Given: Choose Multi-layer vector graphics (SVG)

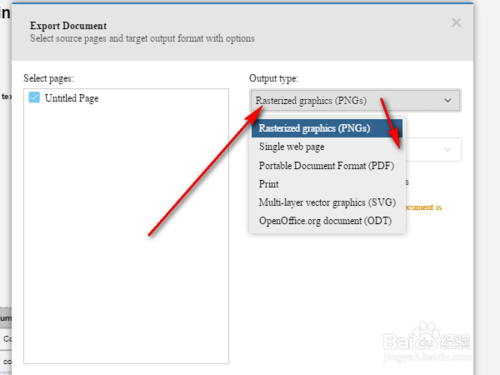Looking at the screenshot, I should [327, 202].
